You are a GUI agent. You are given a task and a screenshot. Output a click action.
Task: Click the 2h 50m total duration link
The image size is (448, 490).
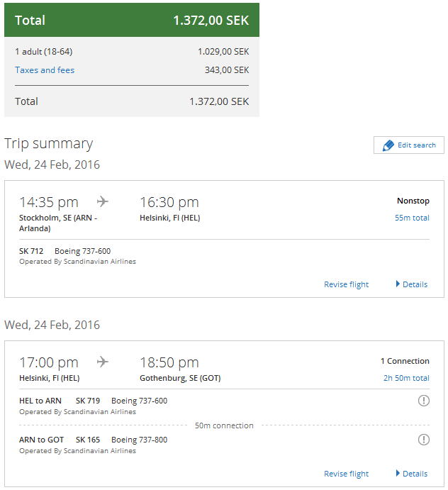[406, 378]
